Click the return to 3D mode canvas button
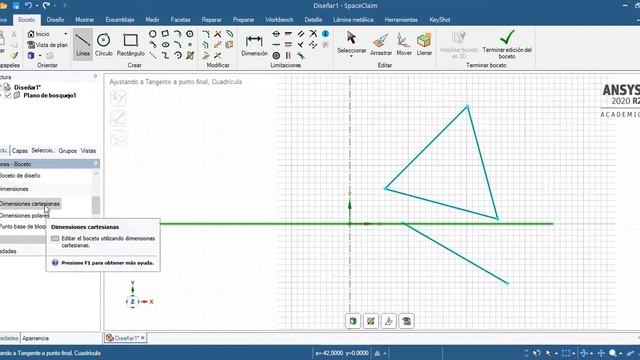The image size is (640, 360). tap(353, 321)
